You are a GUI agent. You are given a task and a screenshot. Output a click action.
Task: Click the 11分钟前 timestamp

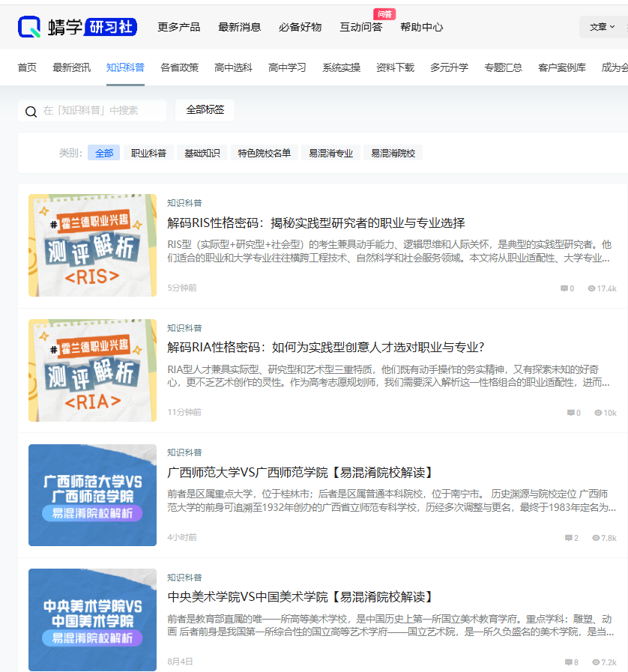point(184,412)
